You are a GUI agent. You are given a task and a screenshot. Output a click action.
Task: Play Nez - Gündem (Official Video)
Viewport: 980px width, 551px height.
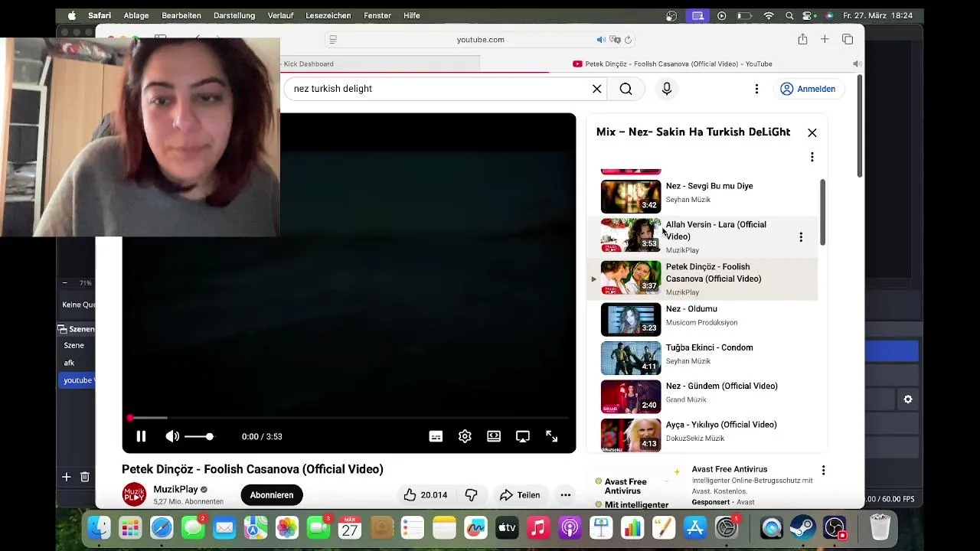tap(702, 396)
